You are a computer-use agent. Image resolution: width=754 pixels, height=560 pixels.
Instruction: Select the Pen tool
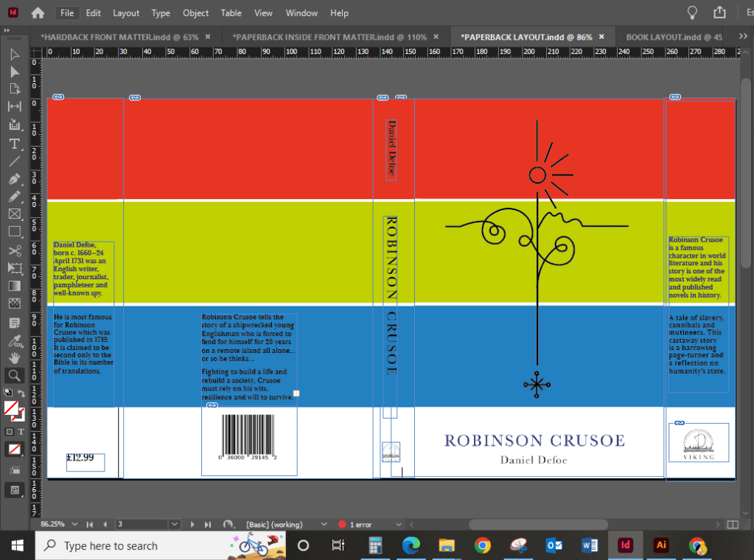tap(14, 179)
